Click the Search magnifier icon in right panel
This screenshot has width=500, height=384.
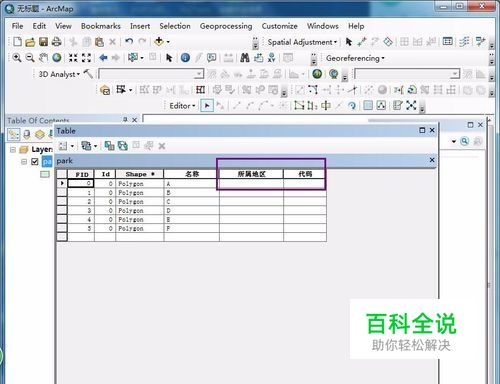(x=465, y=141)
